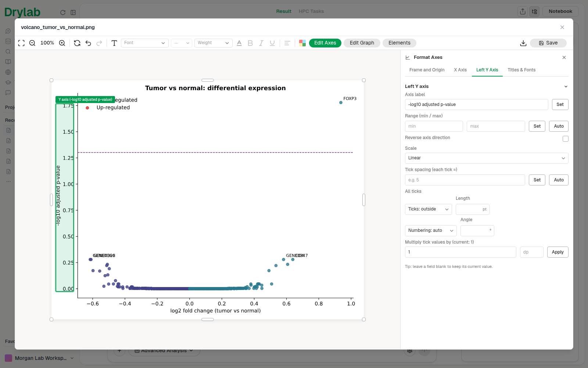Image resolution: width=588 pixels, height=368 pixels.
Task: Click the multiply tick values field
Action: point(460,252)
